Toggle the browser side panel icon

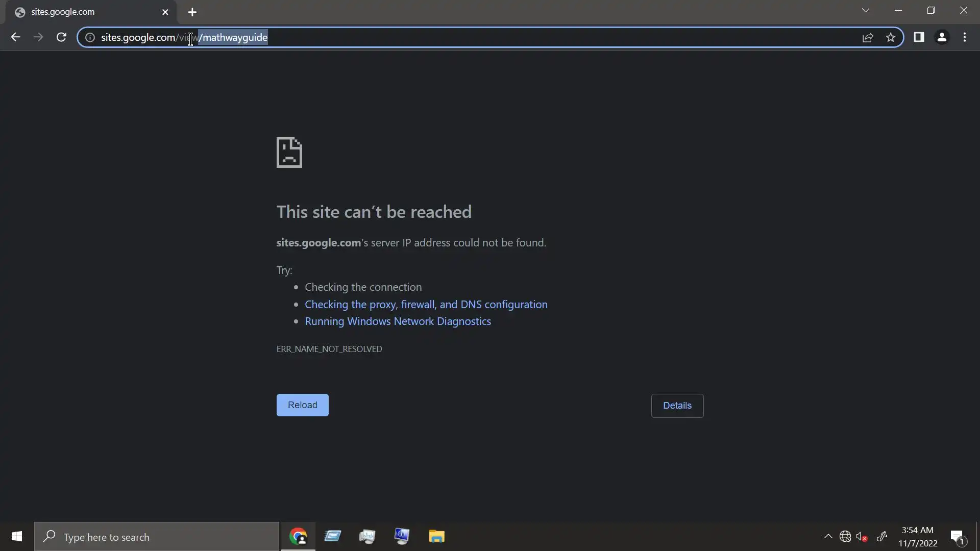[919, 37]
